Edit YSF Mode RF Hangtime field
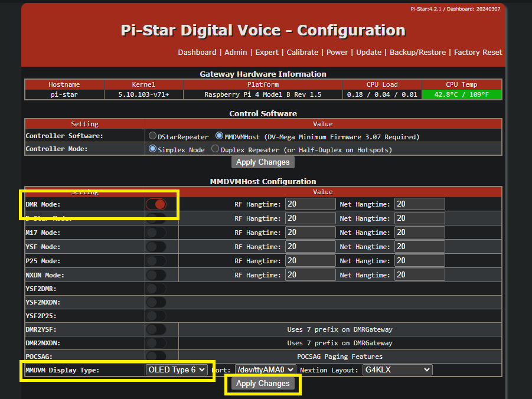The width and height of the screenshot is (532, 399). (x=311, y=247)
